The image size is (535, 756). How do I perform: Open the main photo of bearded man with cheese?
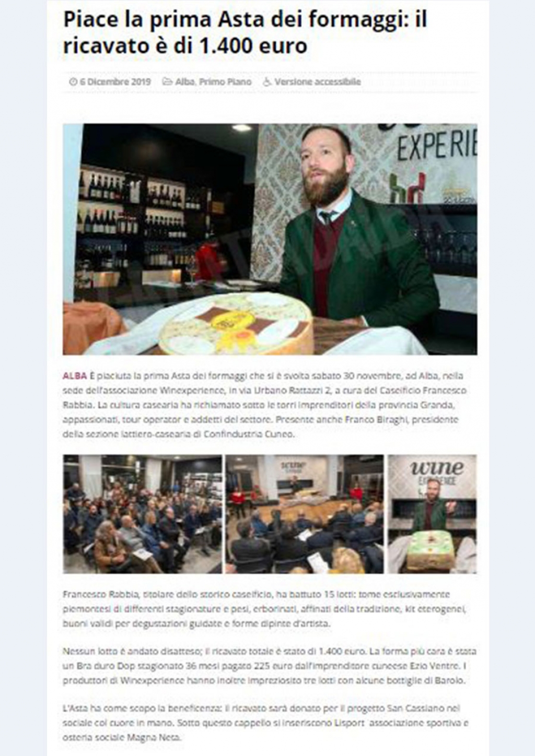(x=270, y=239)
